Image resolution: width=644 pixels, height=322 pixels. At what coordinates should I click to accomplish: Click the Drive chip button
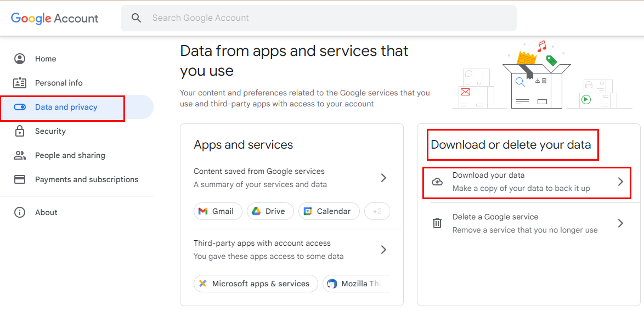tap(270, 211)
